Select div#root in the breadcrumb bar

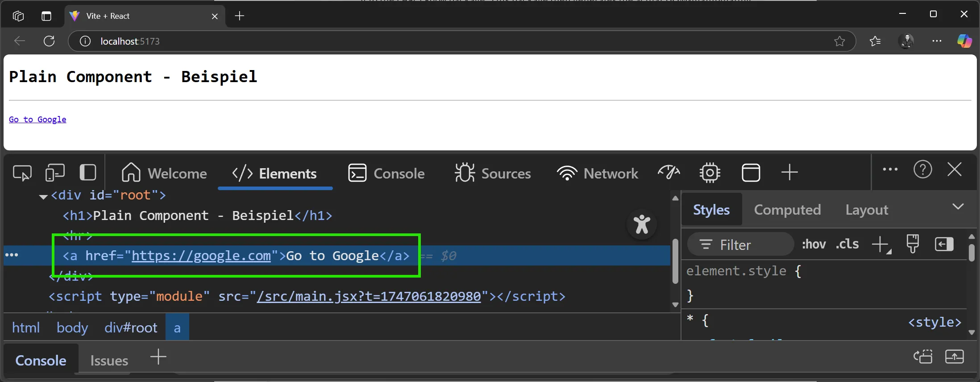point(131,328)
